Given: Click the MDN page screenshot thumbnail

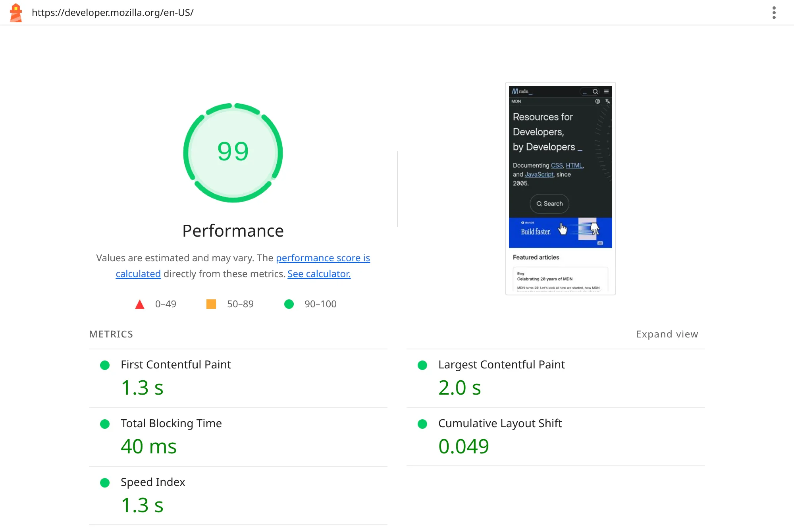Looking at the screenshot, I should [560, 189].
